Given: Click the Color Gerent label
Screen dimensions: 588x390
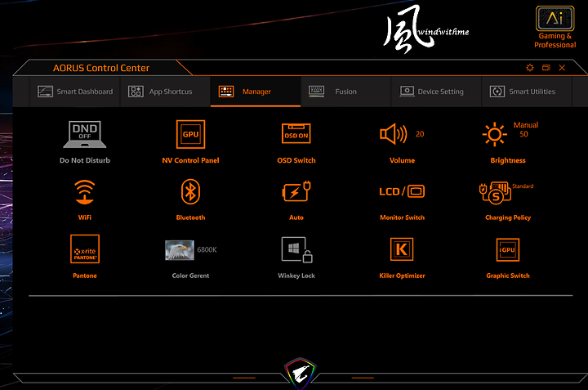Looking at the screenshot, I should [190, 276].
